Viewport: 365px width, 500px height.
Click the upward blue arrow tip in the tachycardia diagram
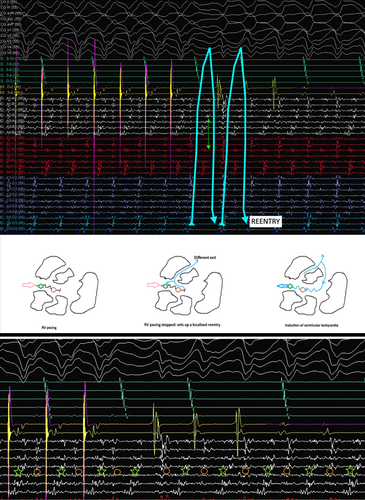[322, 256]
